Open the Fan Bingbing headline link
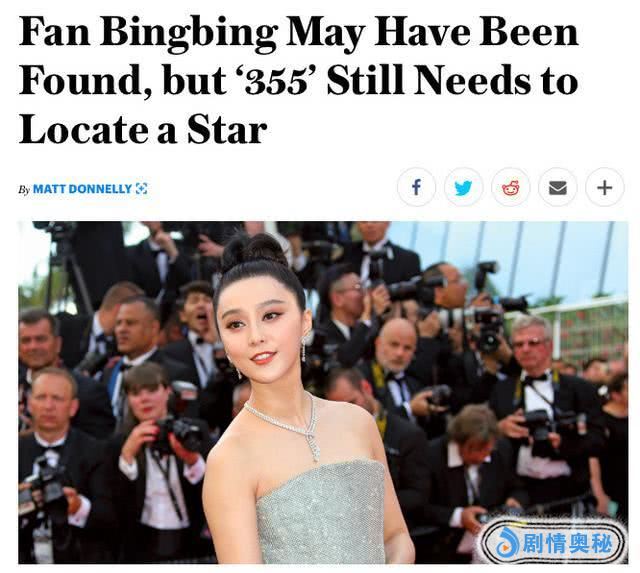 pyautogui.click(x=298, y=80)
